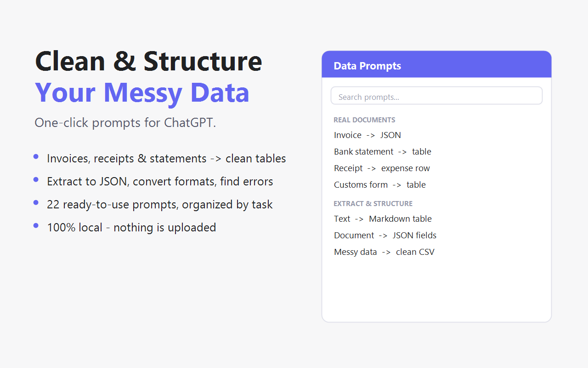Screen dimensions: 588x368
Task: Select Customs form -> table prompt
Action: [x=380, y=184]
